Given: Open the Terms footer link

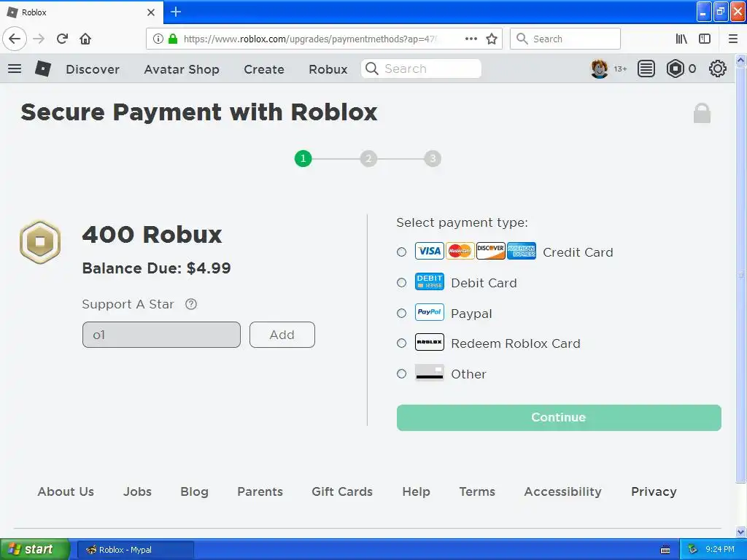Looking at the screenshot, I should [x=477, y=491].
